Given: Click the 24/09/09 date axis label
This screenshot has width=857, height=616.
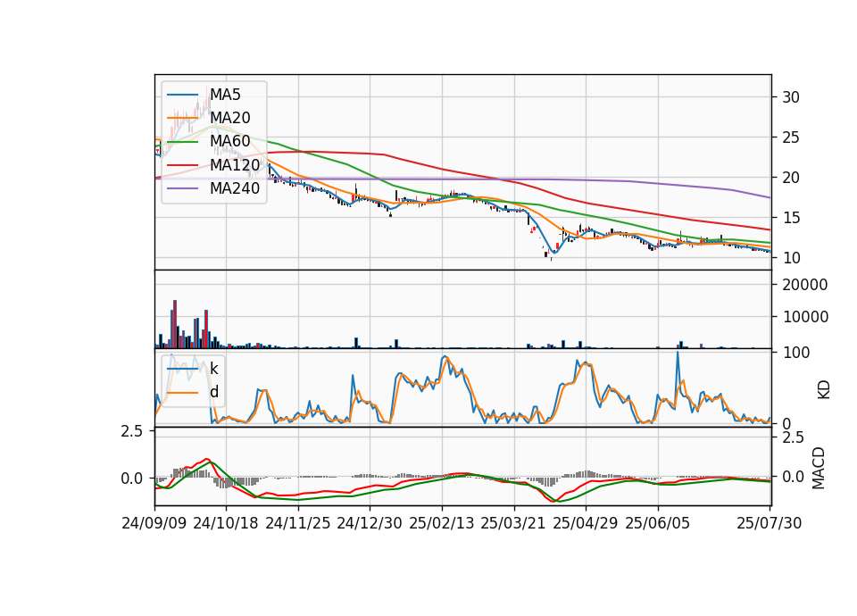Looking at the screenshot, I should (154, 523).
